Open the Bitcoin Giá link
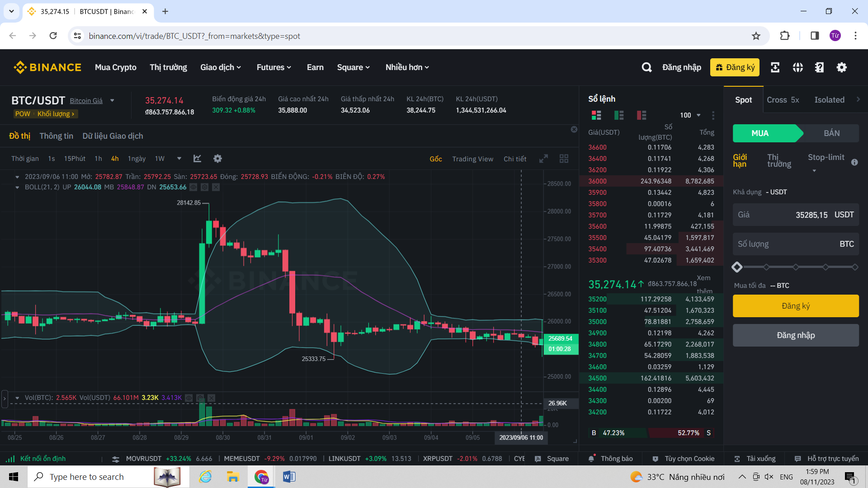This screenshot has height=488, width=868. click(86, 101)
